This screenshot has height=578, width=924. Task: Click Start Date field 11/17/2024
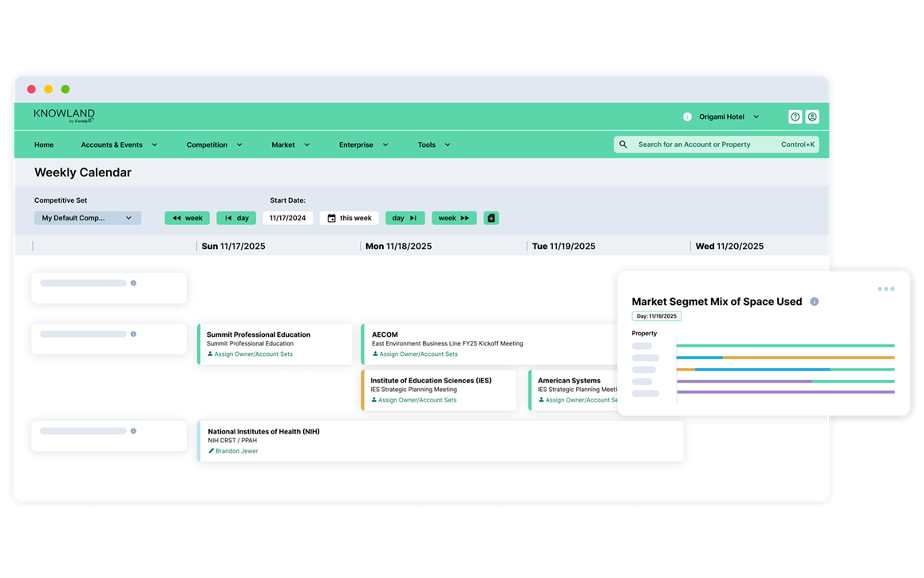point(287,218)
